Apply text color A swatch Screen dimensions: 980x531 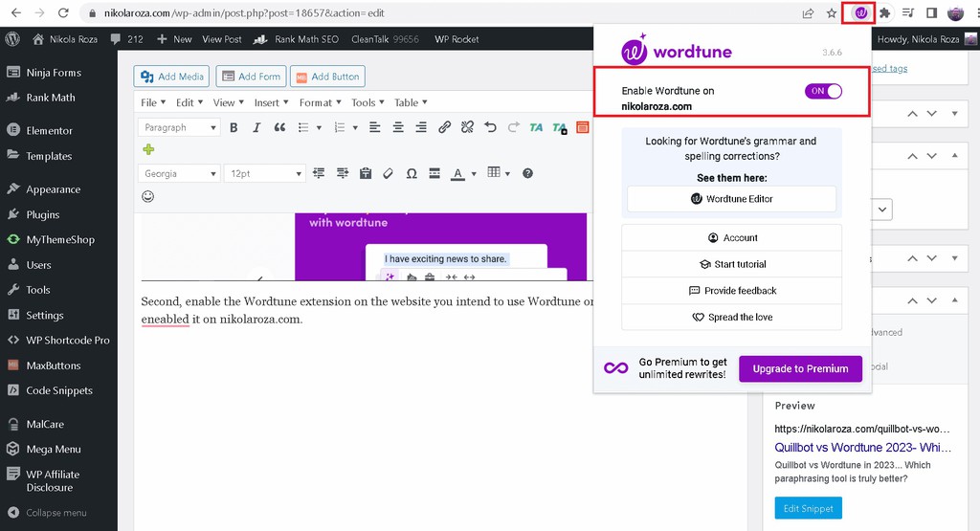pyautogui.click(x=458, y=174)
